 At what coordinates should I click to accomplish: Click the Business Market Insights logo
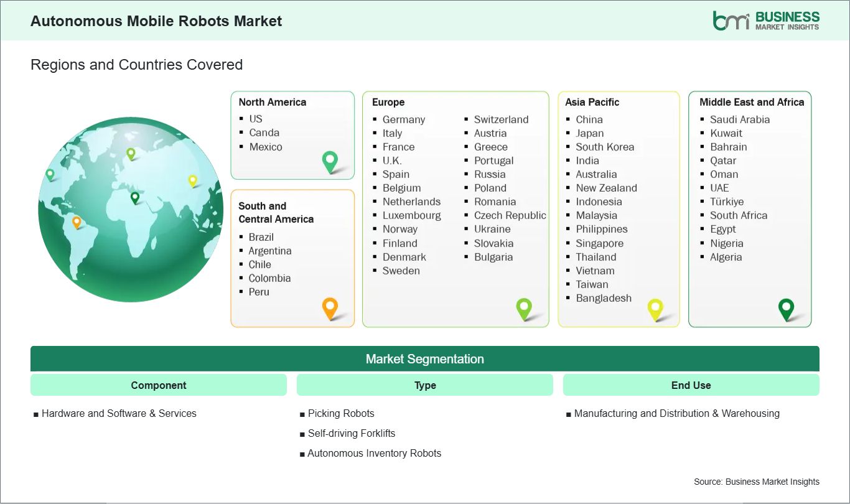766,21
